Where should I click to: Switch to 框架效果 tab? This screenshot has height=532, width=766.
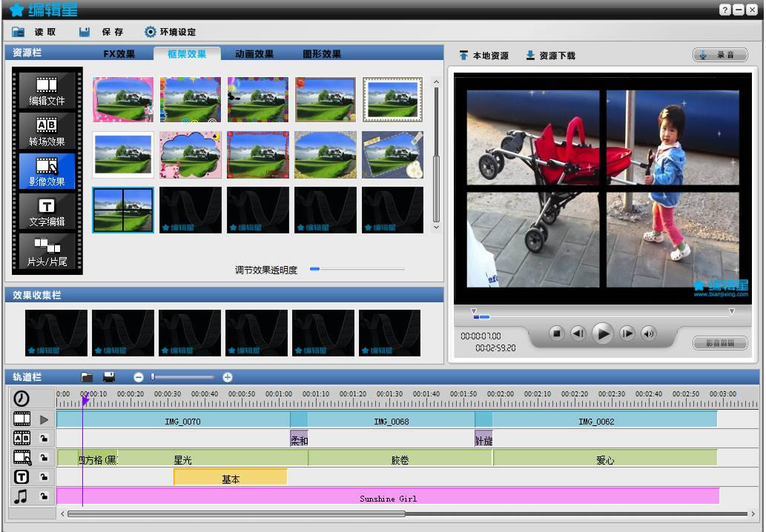click(x=187, y=53)
